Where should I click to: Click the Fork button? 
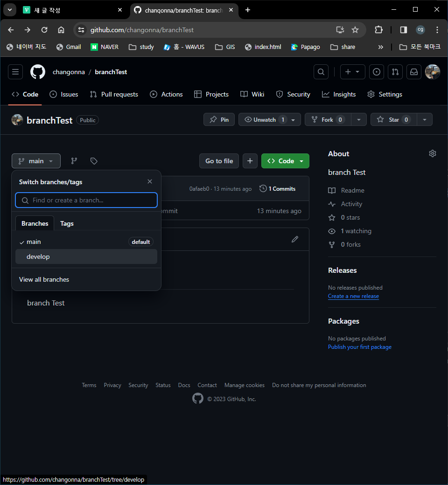click(327, 119)
